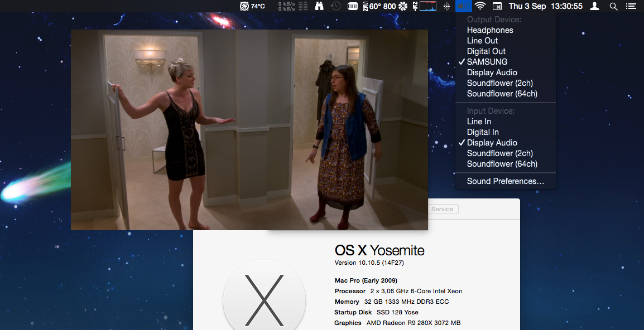
Task: Open Spotlight search magnifier
Action: coord(613,6)
